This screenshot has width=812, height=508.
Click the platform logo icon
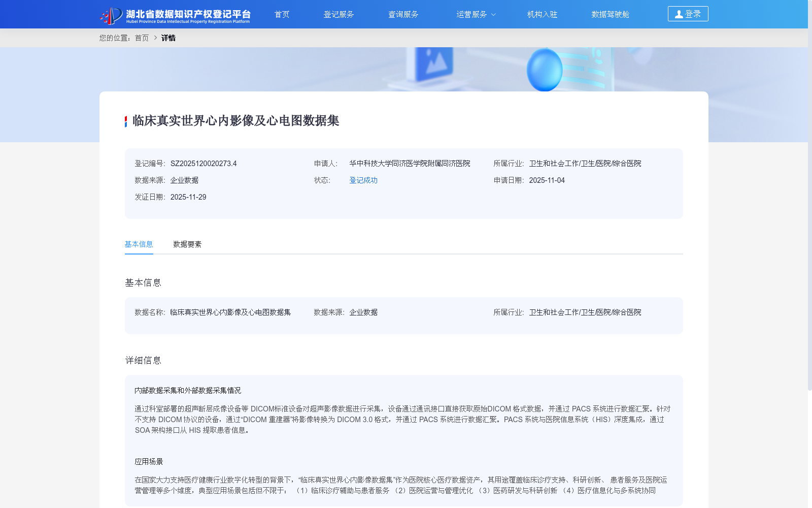[x=111, y=15]
